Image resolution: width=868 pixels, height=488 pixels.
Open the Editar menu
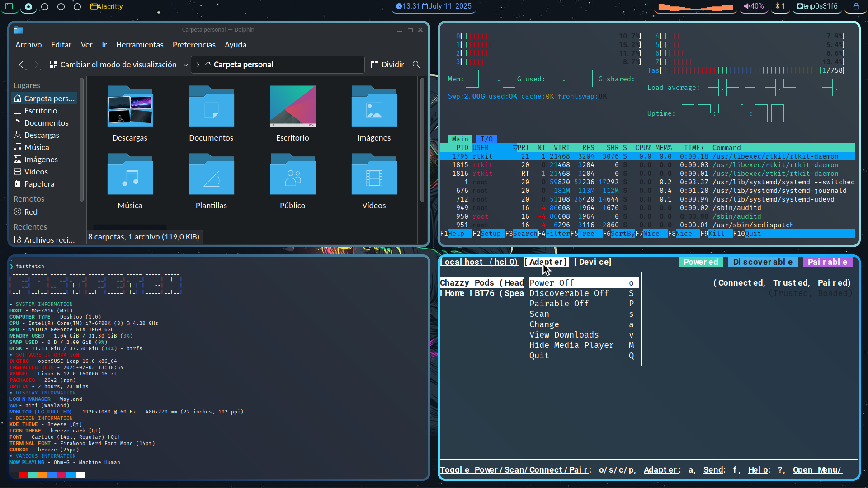61,45
